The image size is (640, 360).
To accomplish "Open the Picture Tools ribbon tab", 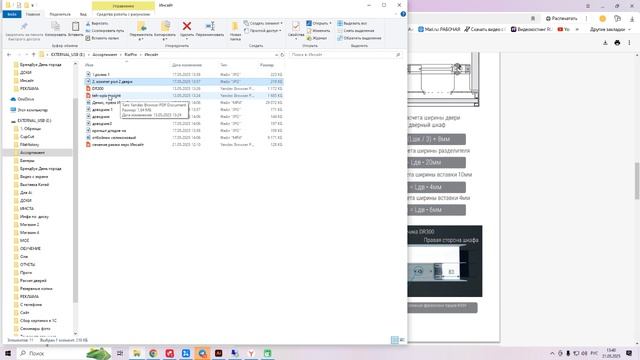I will [123, 14].
